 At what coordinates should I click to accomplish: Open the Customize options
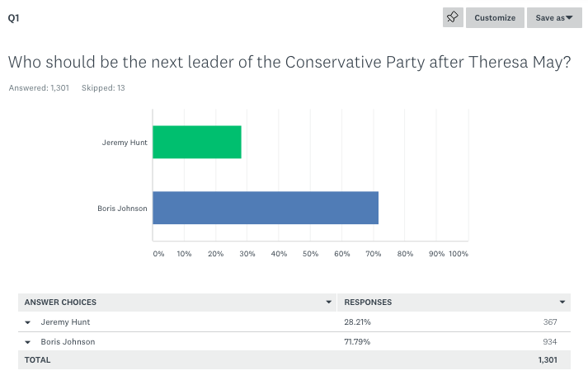click(495, 17)
